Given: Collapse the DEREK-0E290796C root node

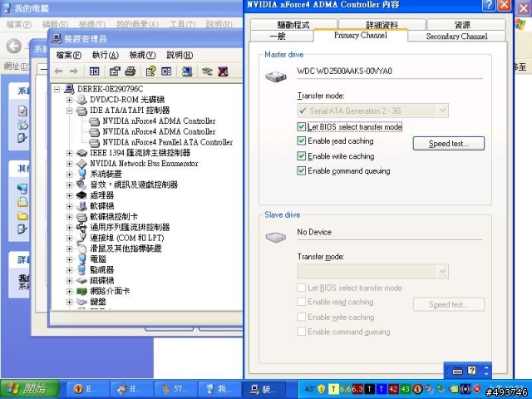Looking at the screenshot, I should [57, 89].
